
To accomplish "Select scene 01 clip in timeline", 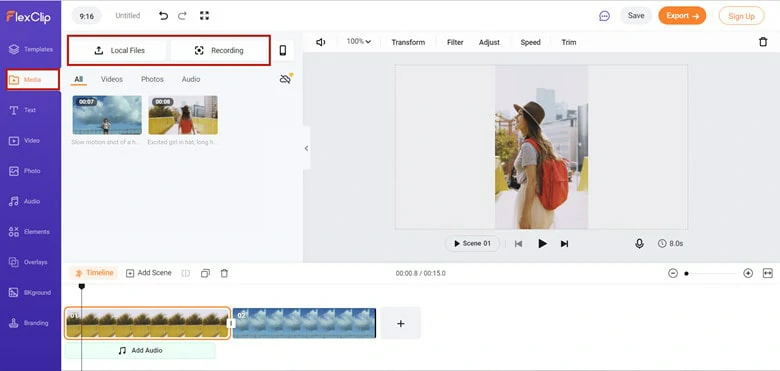I will pyautogui.click(x=148, y=323).
